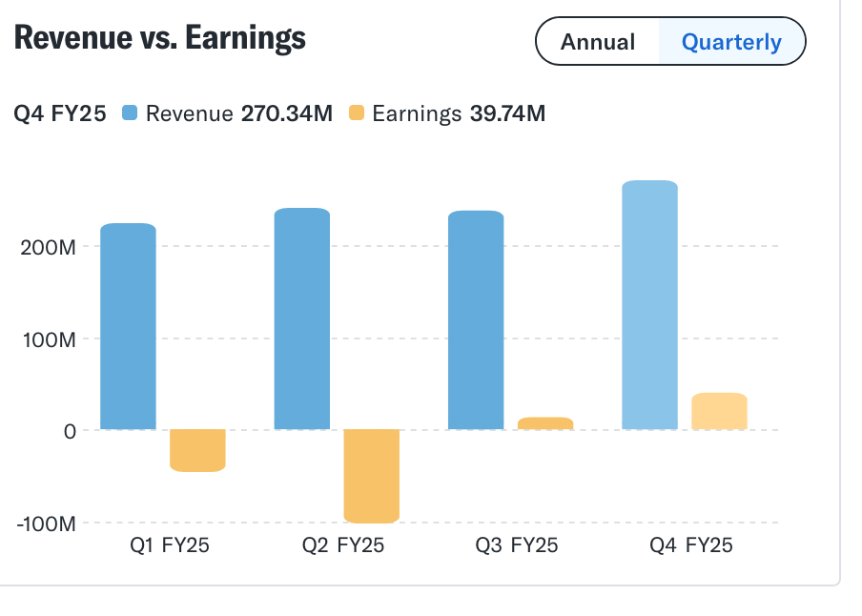Click the Q4 FY25 earnings bar
Viewport: 862px width, 616px height.
(719, 411)
